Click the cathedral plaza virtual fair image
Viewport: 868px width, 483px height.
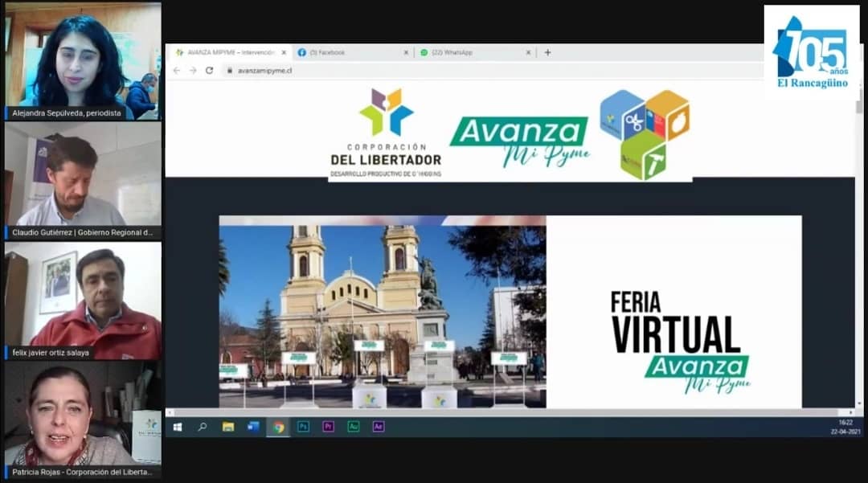point(383,312)
